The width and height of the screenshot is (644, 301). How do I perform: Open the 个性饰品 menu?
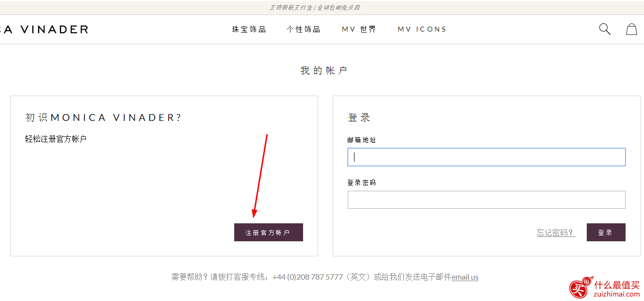pyautogui.click(x=304, y=29)
